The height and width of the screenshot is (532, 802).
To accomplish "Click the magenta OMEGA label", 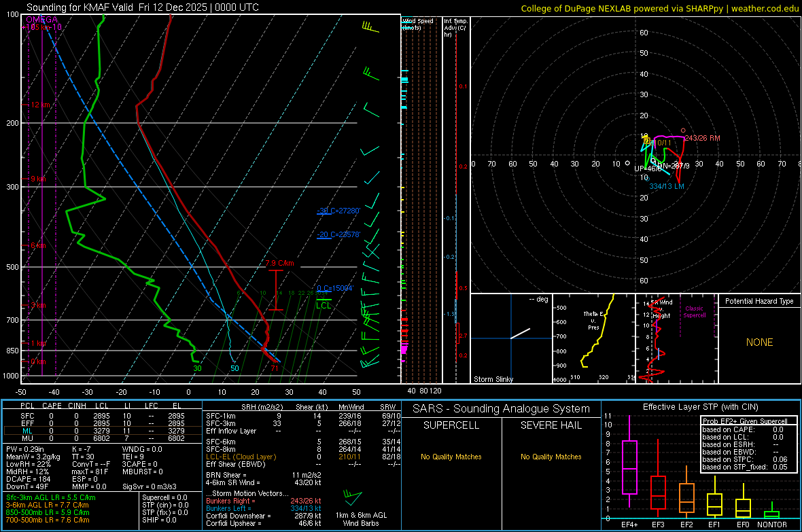I will click(42, 20).
